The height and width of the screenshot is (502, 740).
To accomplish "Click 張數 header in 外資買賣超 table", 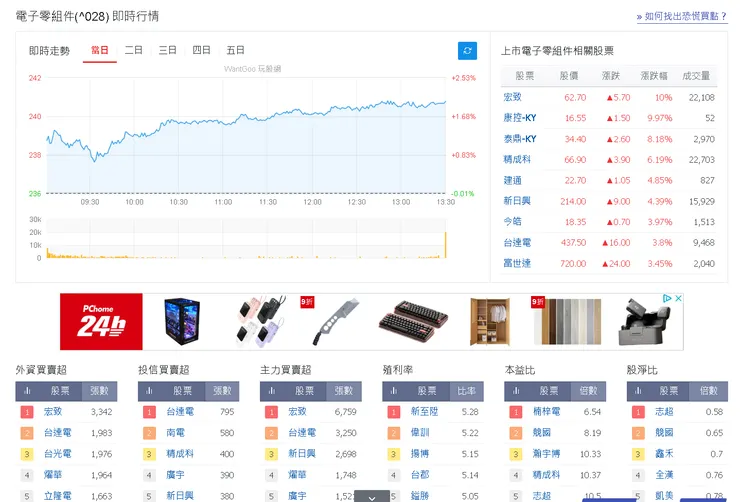I will coord(100,391).
